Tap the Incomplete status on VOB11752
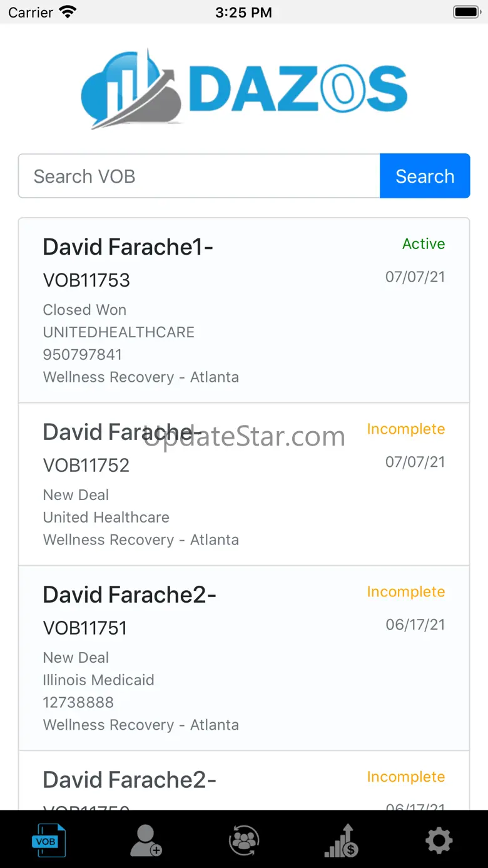 coord(406,429)
